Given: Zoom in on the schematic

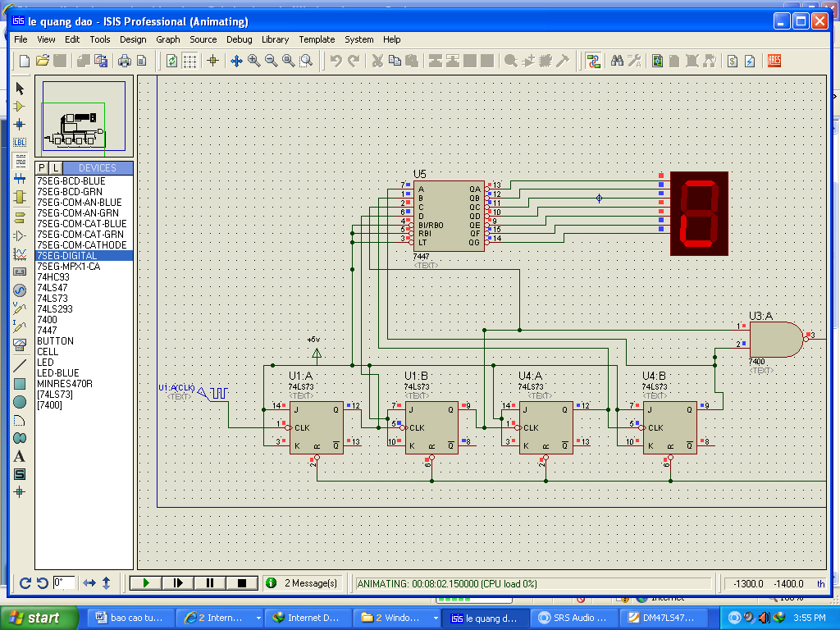Looking at the screenshot, I should click(x=254, y=61).
